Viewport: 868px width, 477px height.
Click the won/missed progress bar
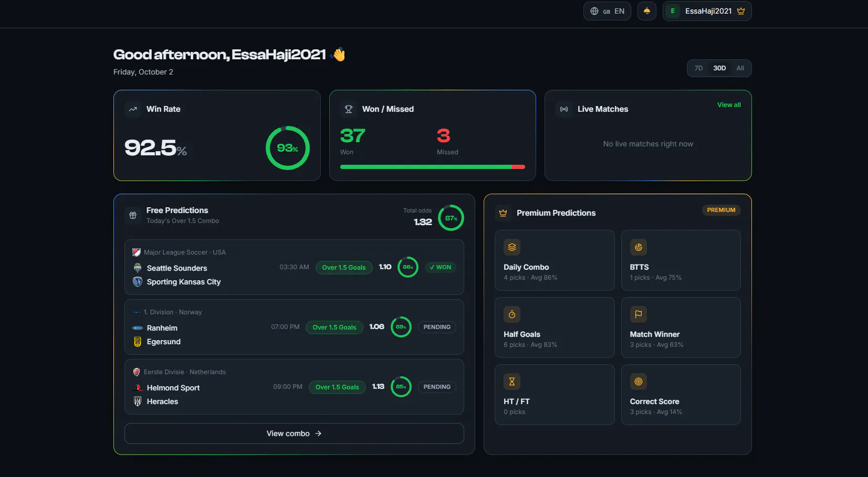pos(433,167)
